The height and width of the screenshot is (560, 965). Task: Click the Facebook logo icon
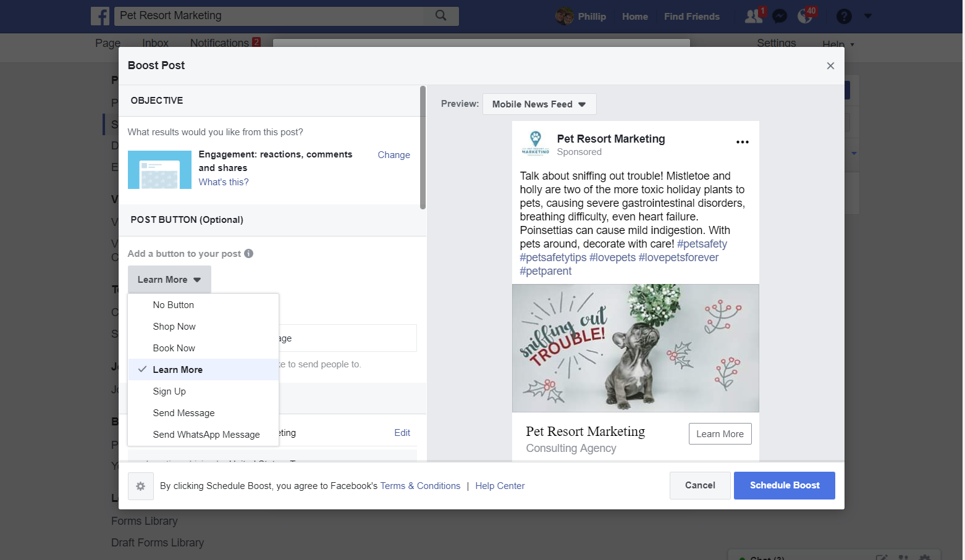click(100, 16)
